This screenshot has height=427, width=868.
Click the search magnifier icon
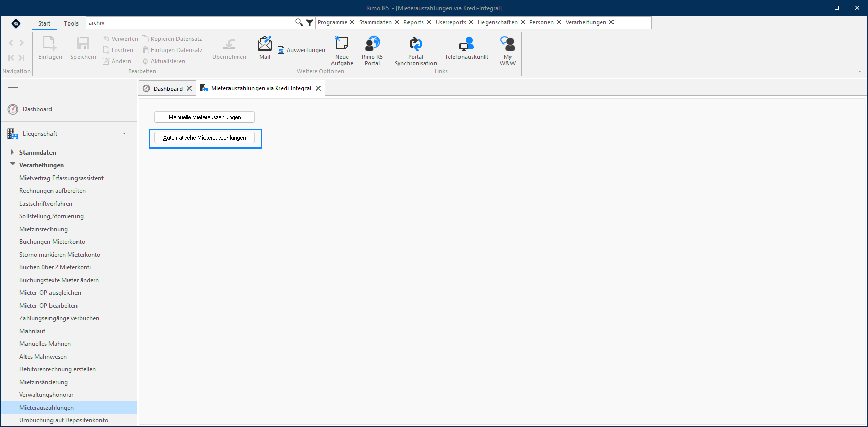[x=299, y=22]
